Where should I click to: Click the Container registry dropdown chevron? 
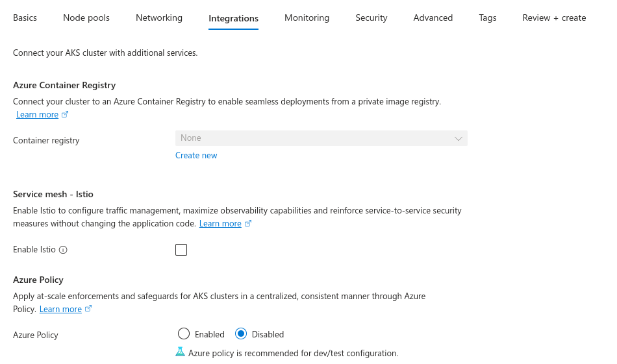[459, 138]
